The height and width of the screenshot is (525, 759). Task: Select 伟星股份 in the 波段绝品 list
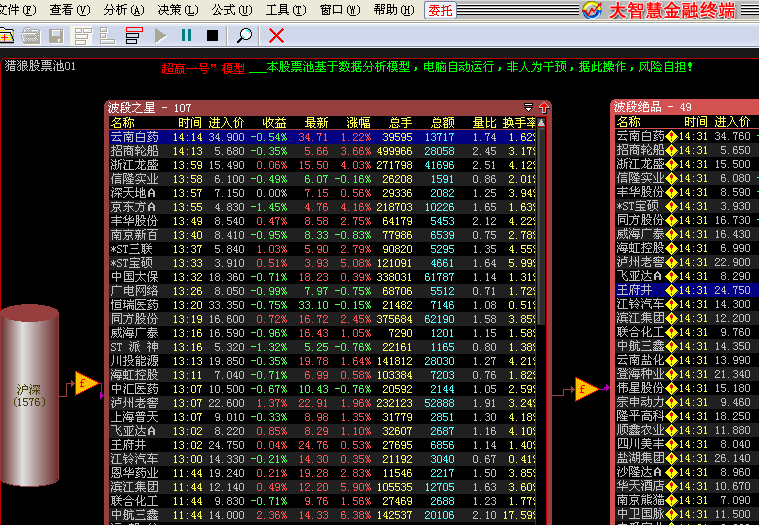point(687,389)
